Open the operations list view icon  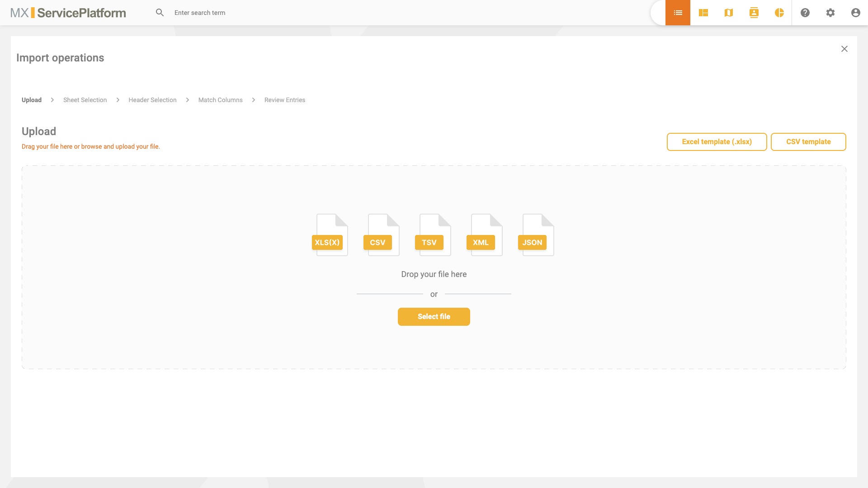(x=678, y=13)
